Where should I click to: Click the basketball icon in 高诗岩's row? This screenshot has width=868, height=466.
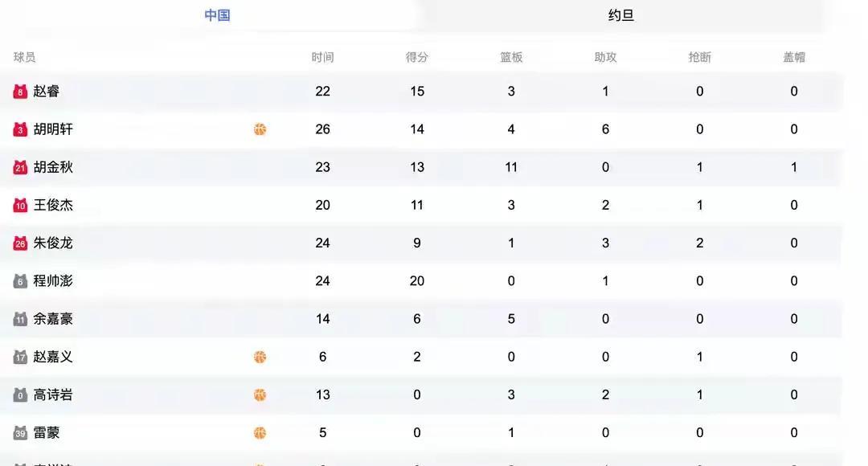pyautogui.click(x=260, y=394)
